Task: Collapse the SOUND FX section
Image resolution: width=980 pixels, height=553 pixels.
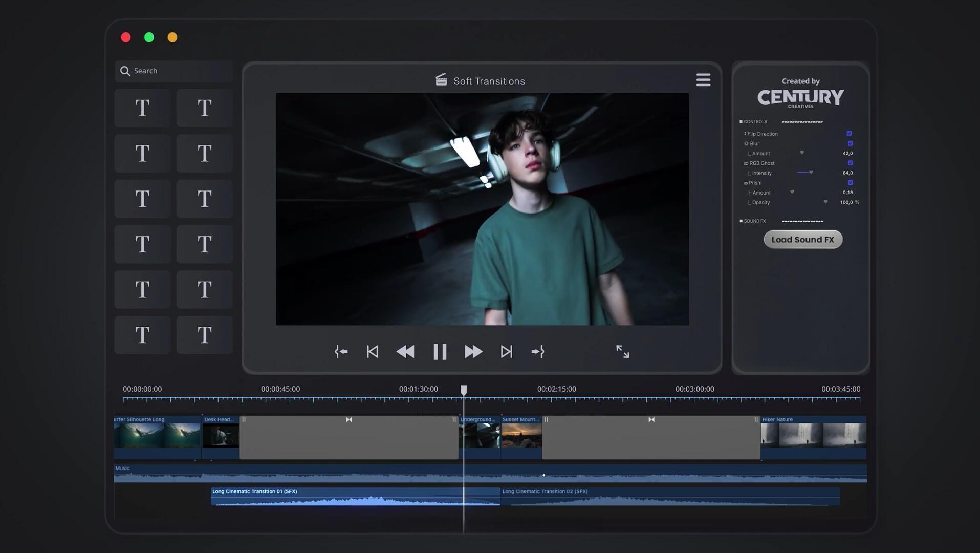Action: click(741, 221)
